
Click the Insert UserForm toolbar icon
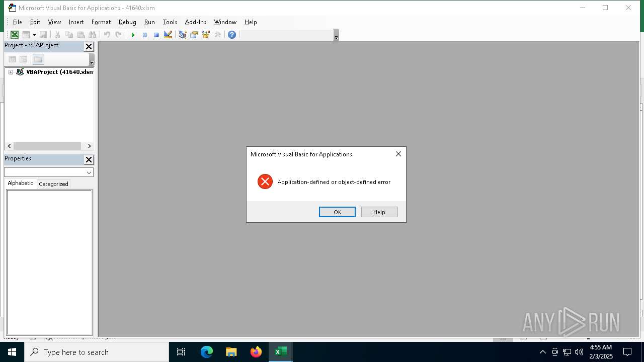click(x=26, y=35)
